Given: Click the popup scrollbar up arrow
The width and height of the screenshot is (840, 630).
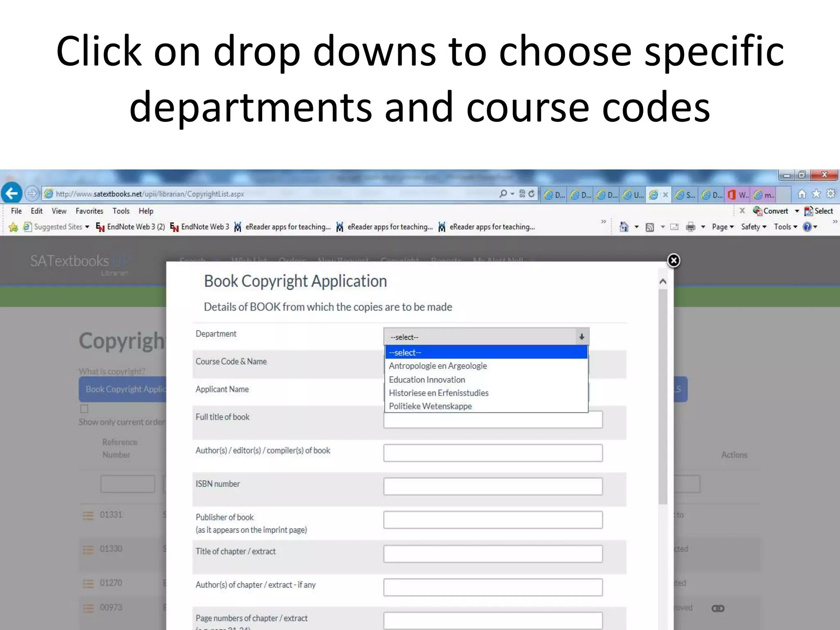Looking at the screenshot, I should click(663, 282).
